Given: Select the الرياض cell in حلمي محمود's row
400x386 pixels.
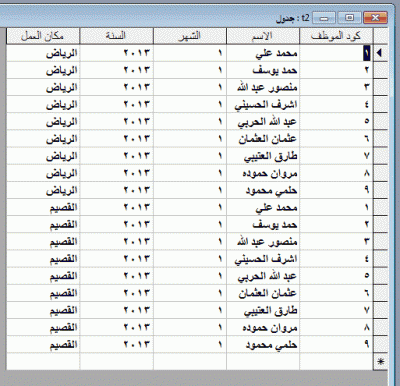Looking at the screenshot, I should (43, 190).
